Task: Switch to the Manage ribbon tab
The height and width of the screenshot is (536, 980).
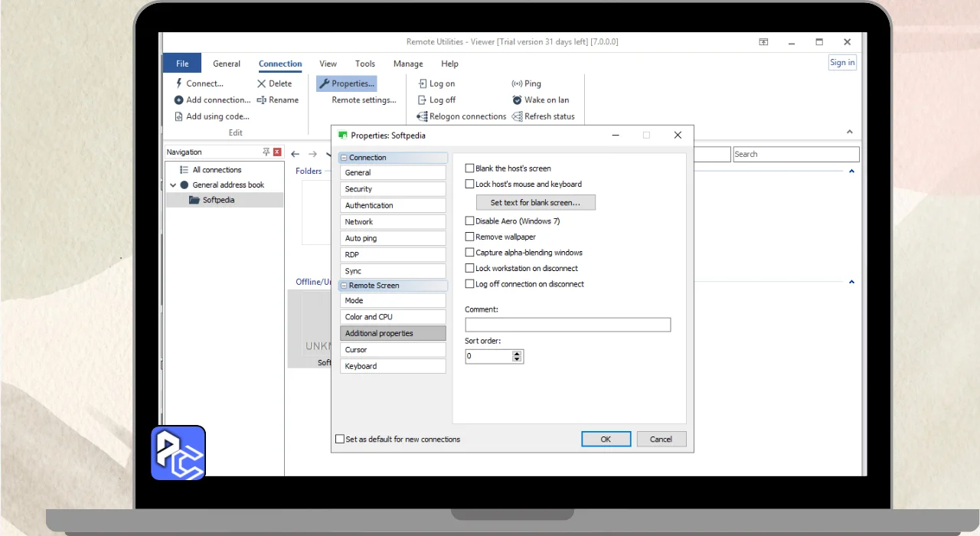Action: pyautogui.click(x=408, y=64)
